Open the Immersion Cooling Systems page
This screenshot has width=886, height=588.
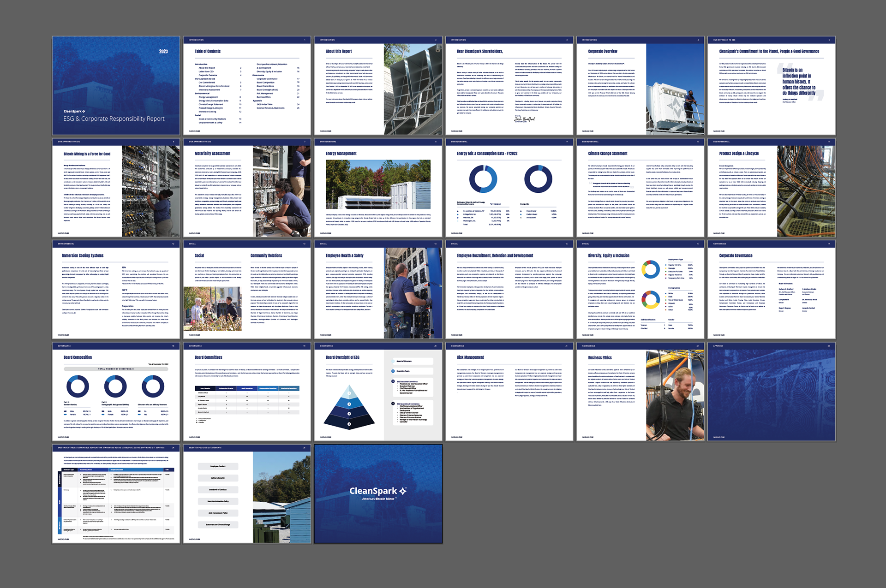(x=116, y=290)
